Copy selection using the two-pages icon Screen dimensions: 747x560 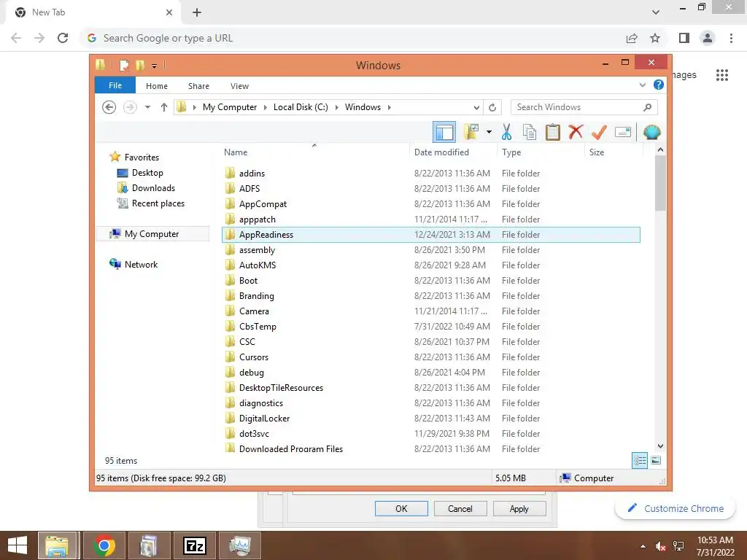point(530,132)
